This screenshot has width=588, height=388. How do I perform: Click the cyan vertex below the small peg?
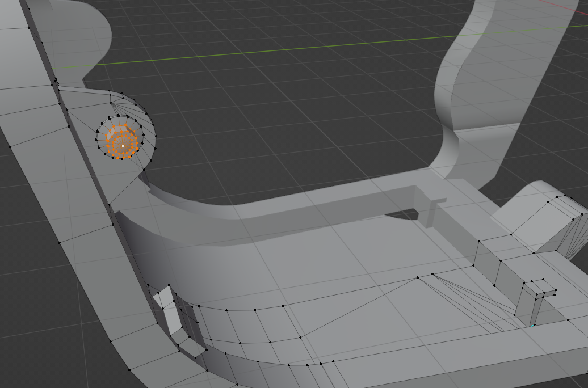pyautogui.click(x=532, y=326)
